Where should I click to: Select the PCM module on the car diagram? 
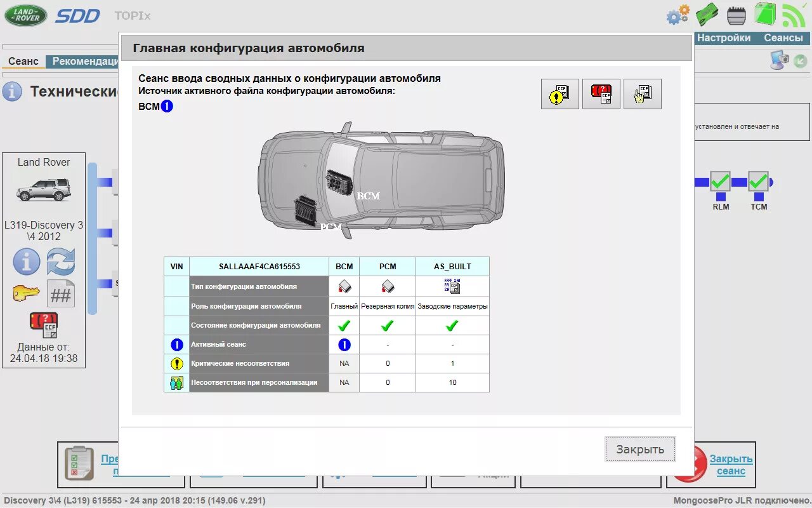click(304, 210)
